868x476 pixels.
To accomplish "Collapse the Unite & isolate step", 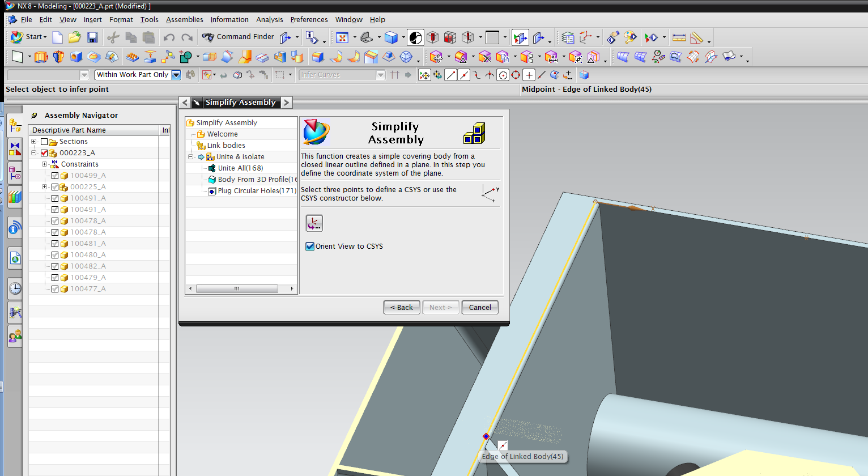I will point(191,157).
